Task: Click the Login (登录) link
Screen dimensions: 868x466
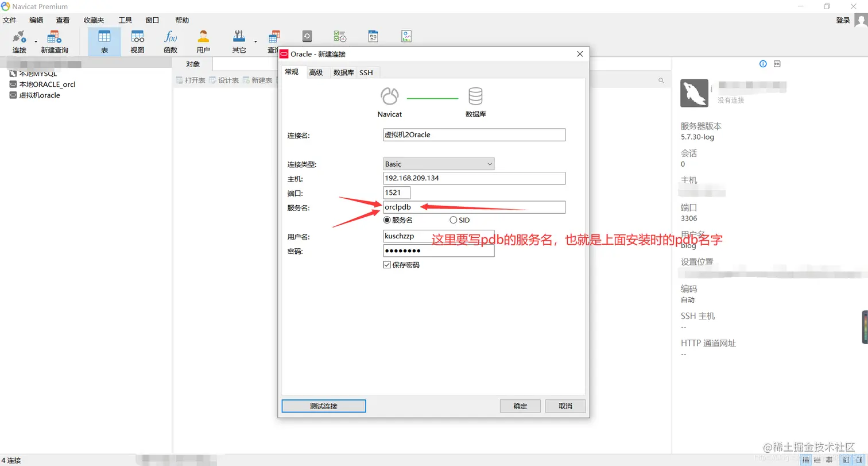Action: (x=843, y=20)
